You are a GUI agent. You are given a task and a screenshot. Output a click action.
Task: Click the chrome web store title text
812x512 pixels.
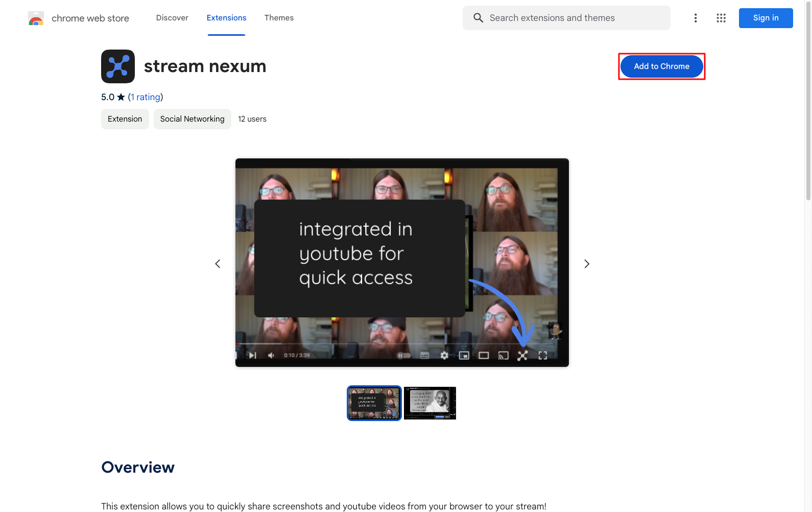90,18
